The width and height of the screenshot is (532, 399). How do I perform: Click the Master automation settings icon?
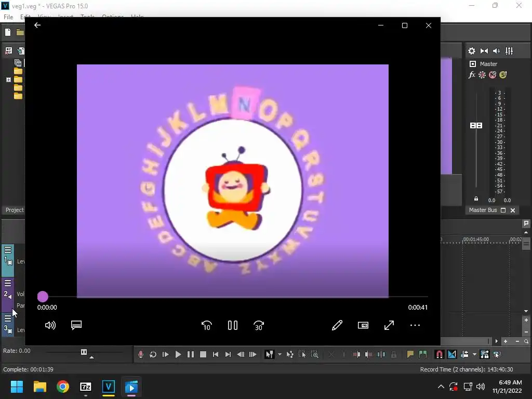pyautogui.click(x=482, y=75)
